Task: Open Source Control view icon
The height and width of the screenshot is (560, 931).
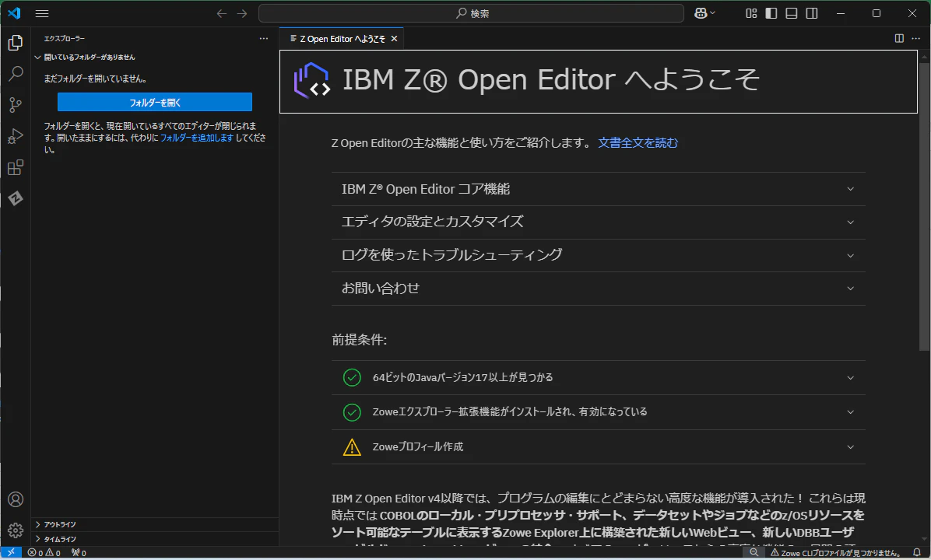Action: [x=16, y=105]
